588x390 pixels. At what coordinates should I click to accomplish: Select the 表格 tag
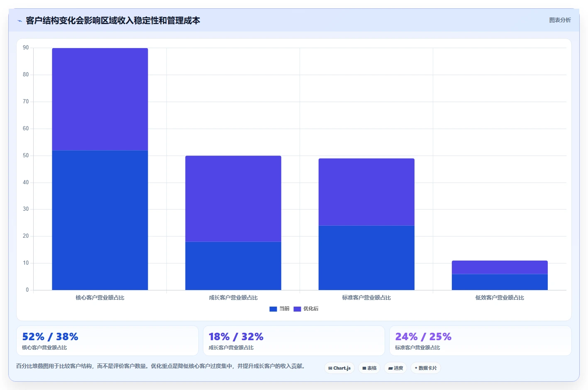(369, 368)
